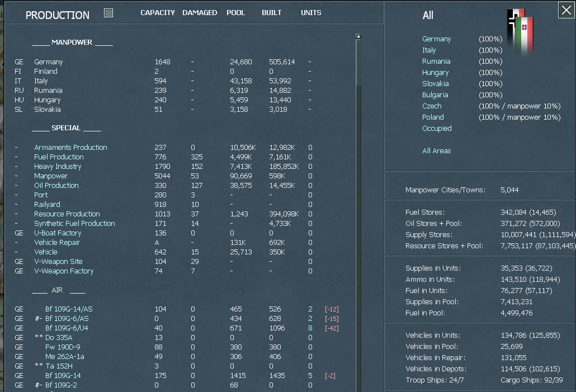Open V-Weapon Factory details

point(64,271)
